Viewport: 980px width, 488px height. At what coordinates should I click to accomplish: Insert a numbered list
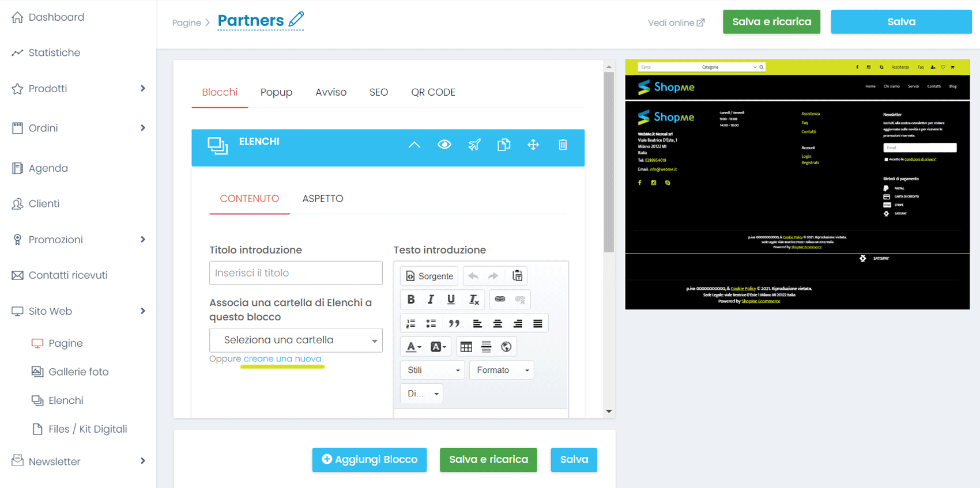pos(411,323)
